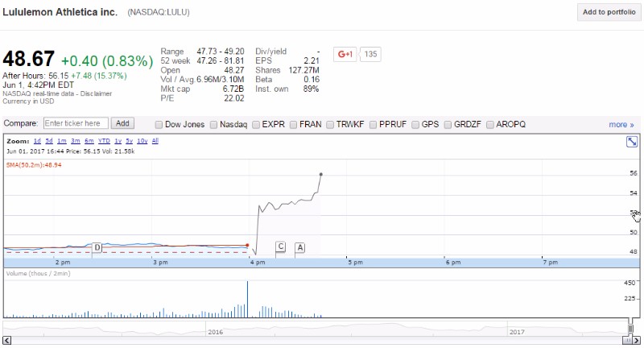
Task: Click the 2017 label in range overview
Action: coord(517,332)
